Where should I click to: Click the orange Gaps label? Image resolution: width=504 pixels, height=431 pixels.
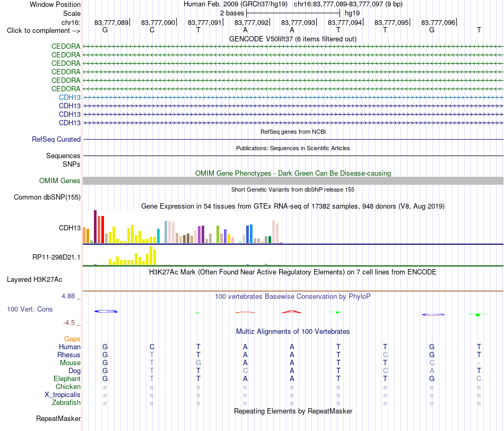[x=72, y=339]
